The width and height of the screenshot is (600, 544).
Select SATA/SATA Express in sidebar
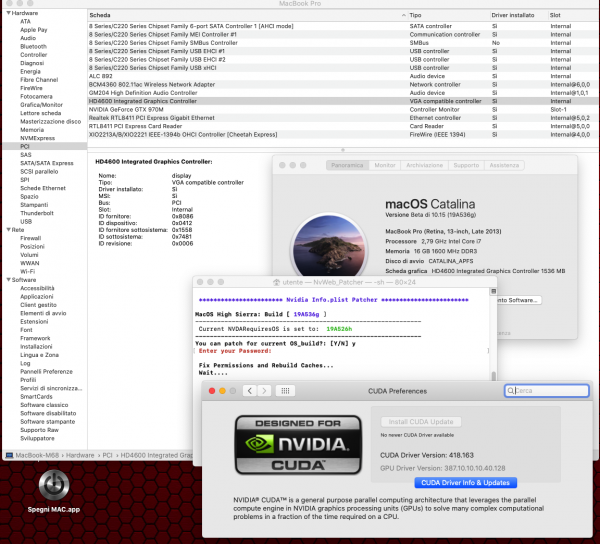coord(47,163)
